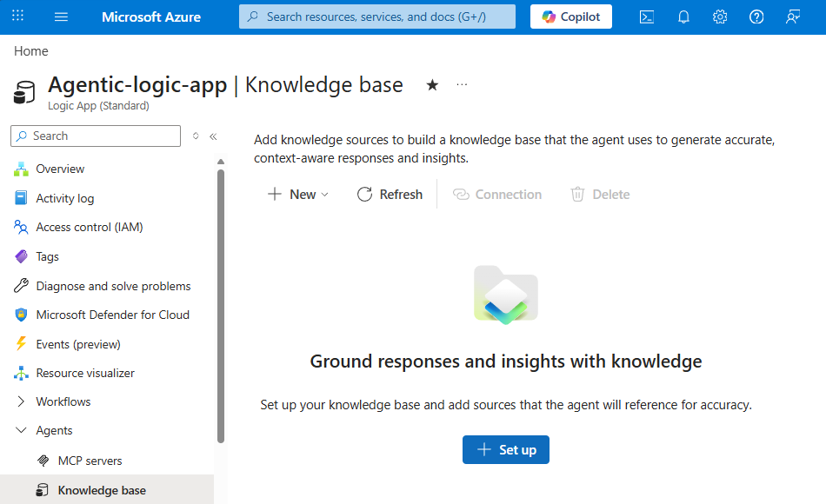The image size is (826, 504).
Task: Go to the Microsoft Azure home logo
Action: [x=151, y=17]
